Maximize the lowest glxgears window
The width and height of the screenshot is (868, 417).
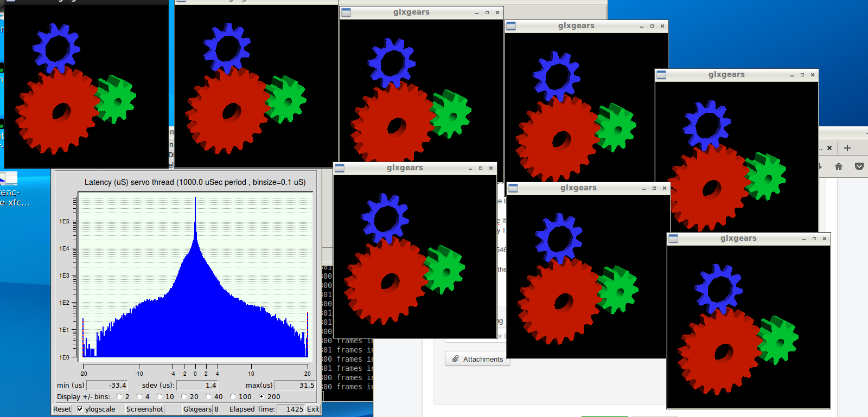click(814, 239)
